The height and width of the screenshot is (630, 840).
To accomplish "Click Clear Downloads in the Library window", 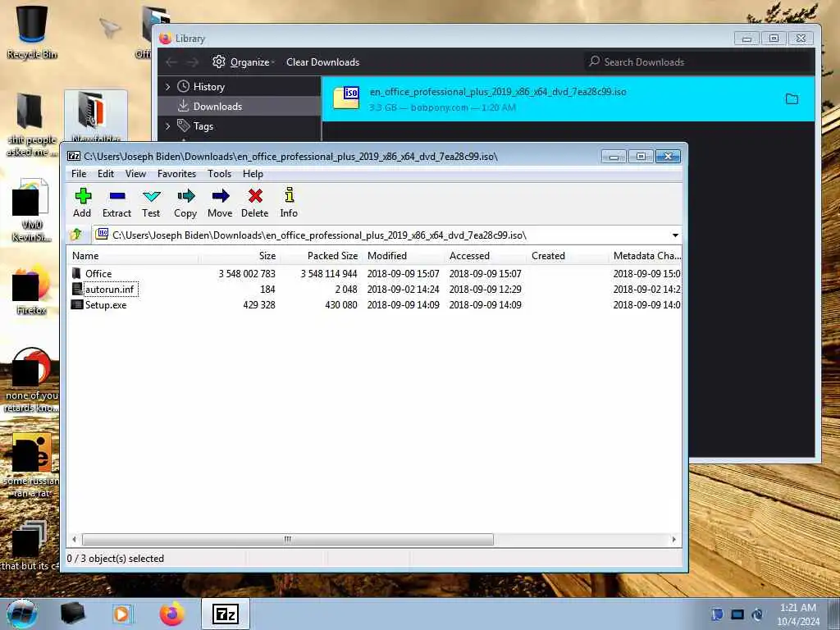I will click(322, 62).
